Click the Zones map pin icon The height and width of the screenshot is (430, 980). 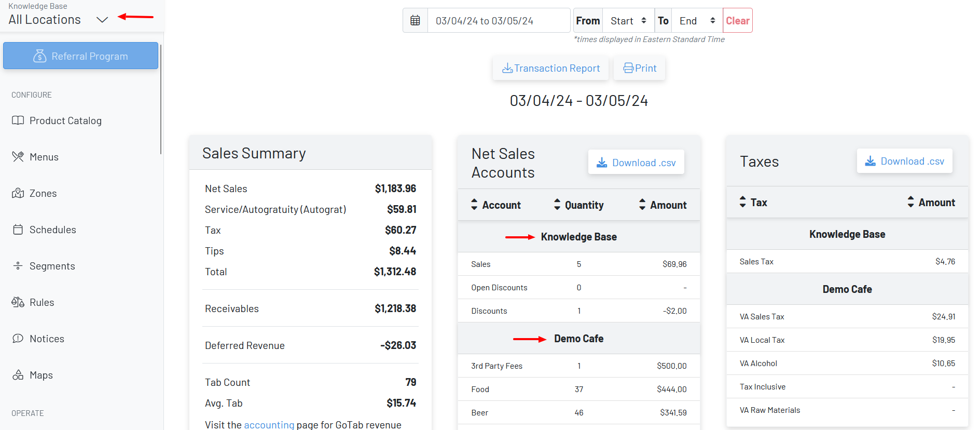(x=18, y=193)
